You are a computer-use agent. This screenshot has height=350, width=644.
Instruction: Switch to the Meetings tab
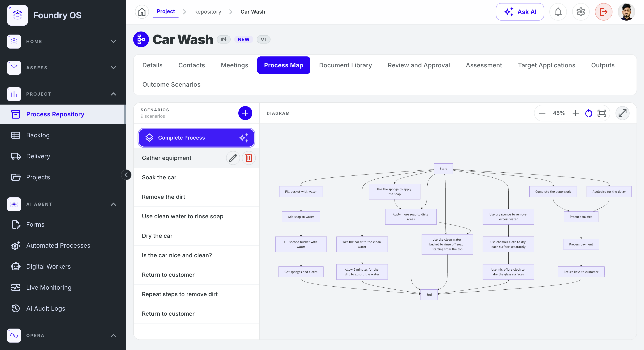pyautogui.click(x=234, y=65)
